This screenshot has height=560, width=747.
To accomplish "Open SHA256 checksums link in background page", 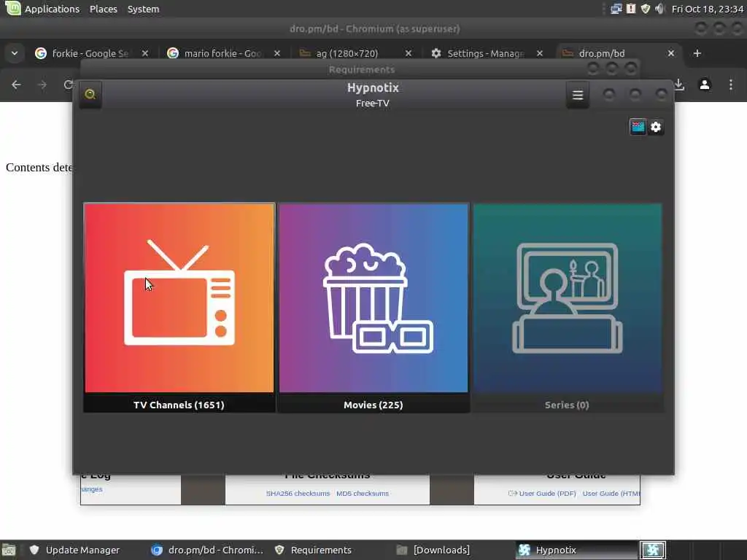I will pos(298,494).
